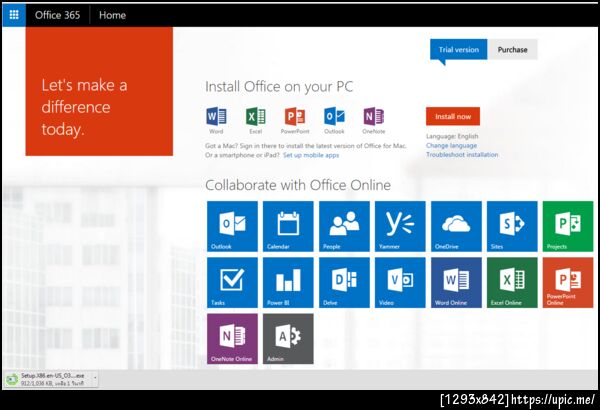Open the OneNote Online tile
Screen dimensions: 600x410
pyautogui.click(x=232, y=339)
